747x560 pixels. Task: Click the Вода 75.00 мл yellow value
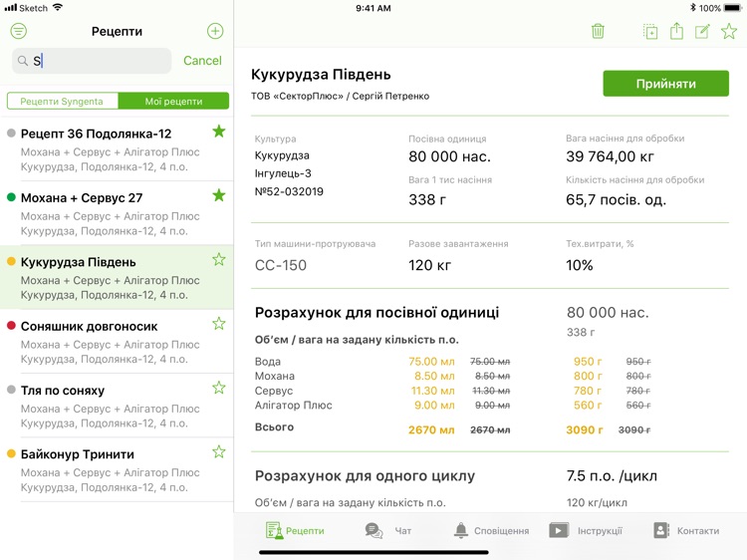pos(431,362)
